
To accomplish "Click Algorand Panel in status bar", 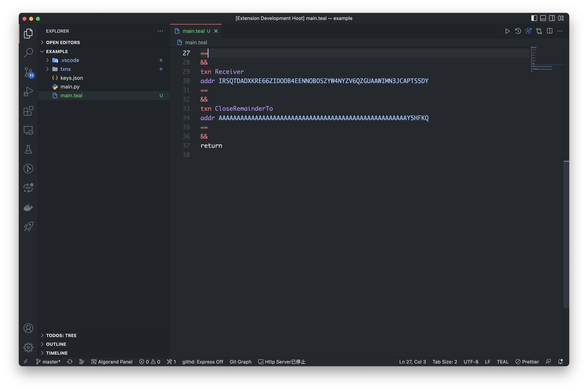I will (x=112, y=362).
